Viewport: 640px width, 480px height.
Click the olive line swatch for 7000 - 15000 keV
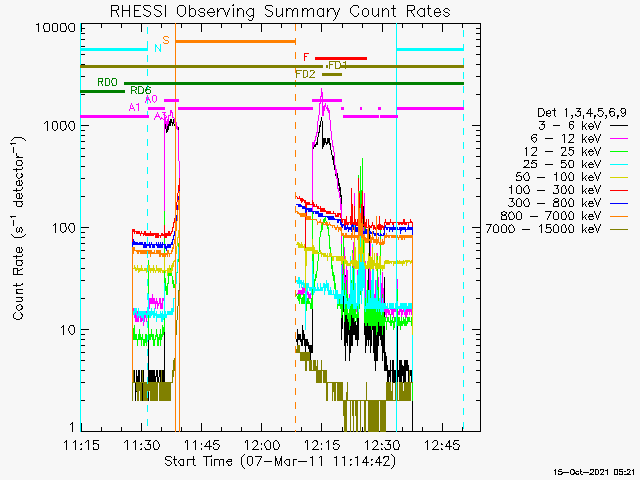coord(619,229)
